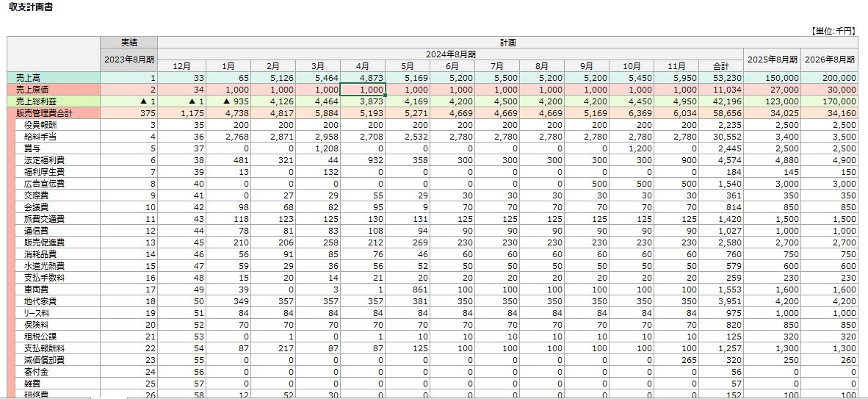Click the 2025年8月期 column header

pyautogui.click(x=772, y=60)
